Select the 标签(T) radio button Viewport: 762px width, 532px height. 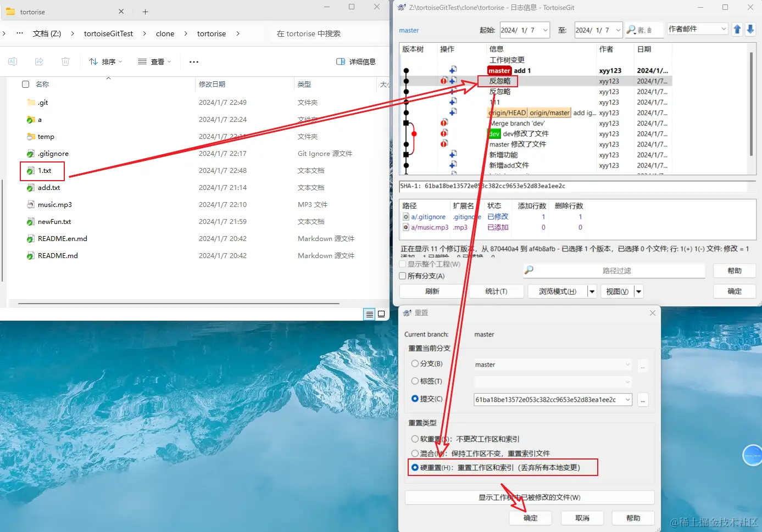click(x=415, y=381)
